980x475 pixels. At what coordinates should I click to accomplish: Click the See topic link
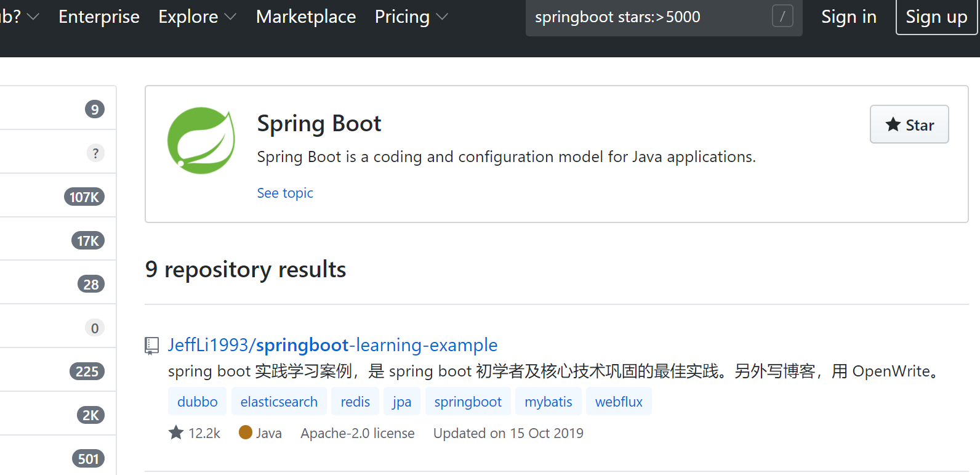285,193
